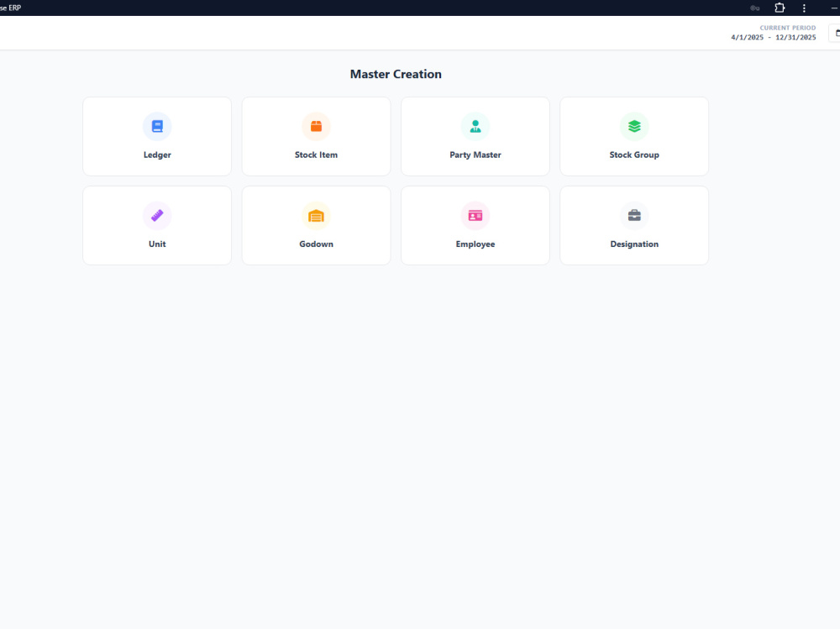Click the green Stock Group layers icon
Image resolution: width=840 pixels, height=629 pixels.
coord(634,127)
